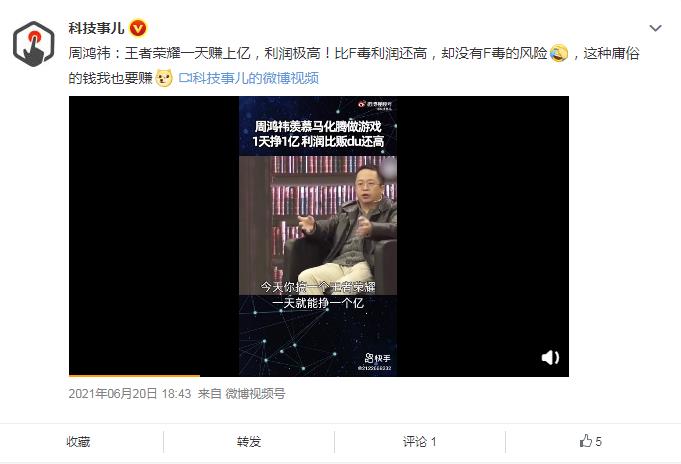Click the 科技事儿 username

[x=96, y=28]
